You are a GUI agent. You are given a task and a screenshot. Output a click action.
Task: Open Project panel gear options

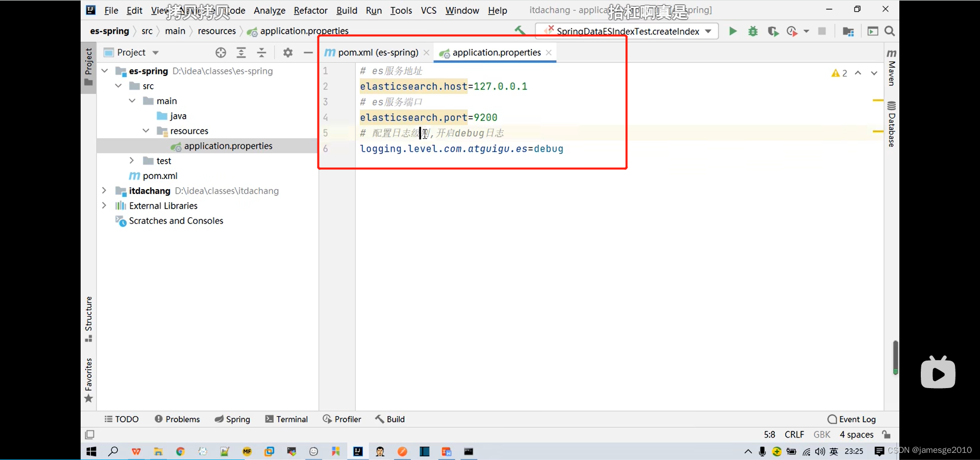point(288,53)
